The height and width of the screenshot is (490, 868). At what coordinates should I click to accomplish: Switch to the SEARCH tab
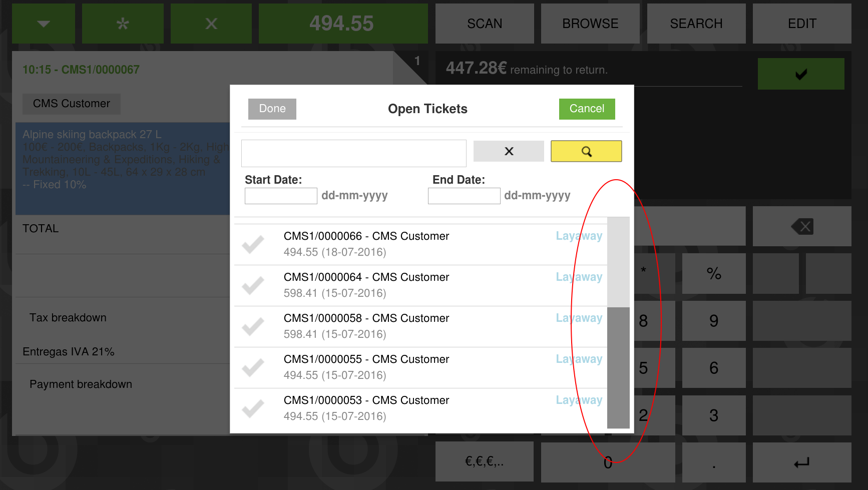pyautogui.click(x=696, y=24)
